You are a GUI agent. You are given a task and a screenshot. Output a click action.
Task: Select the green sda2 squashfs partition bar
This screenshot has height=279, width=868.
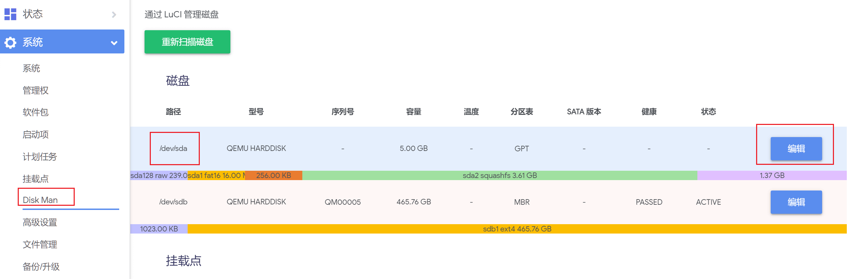pyautogui.click(x=499, y=176)
